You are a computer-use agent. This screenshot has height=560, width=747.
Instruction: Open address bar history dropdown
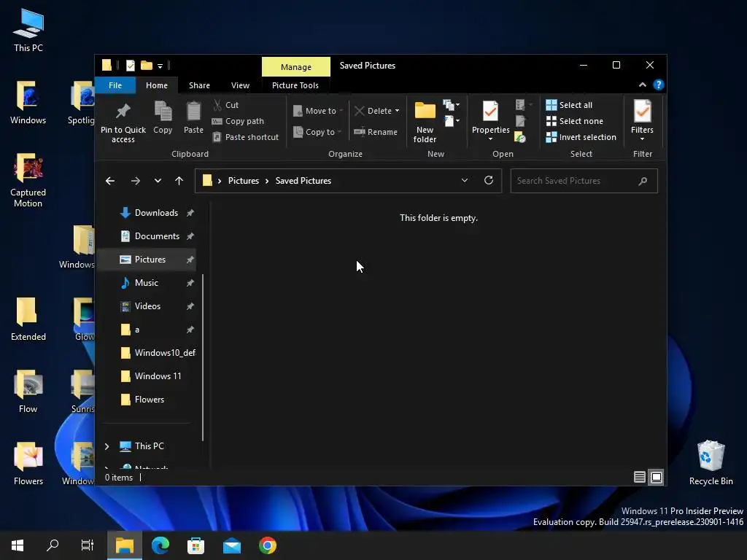click(x=465, y=181)
